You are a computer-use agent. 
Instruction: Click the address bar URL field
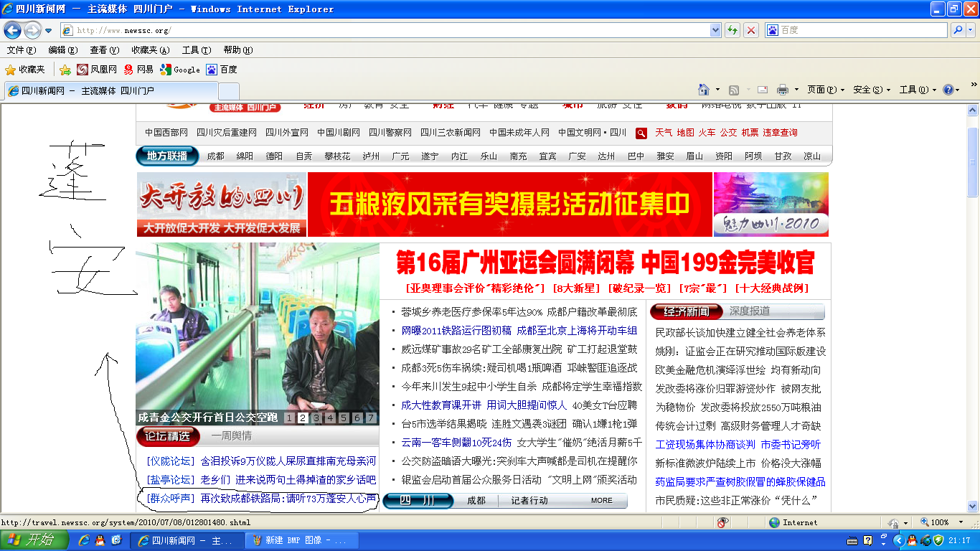pyautogui.click(x=391, y=30)
